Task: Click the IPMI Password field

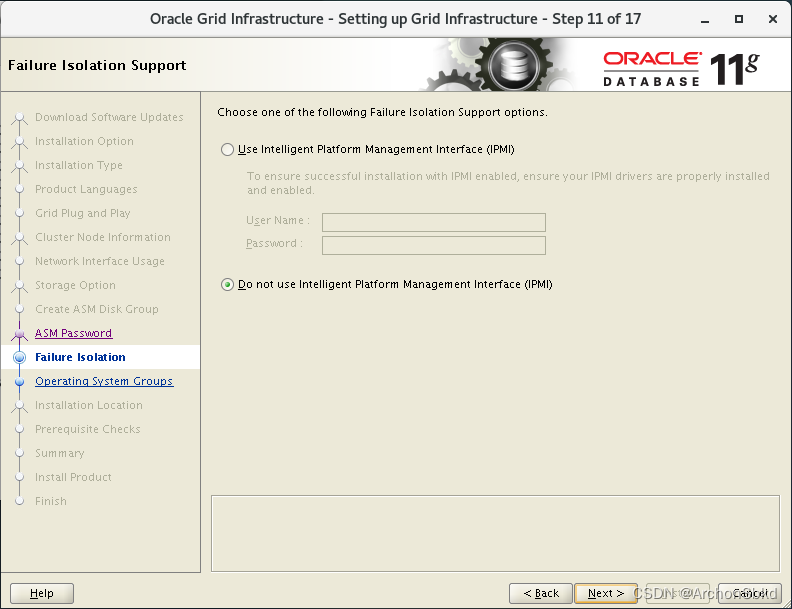Action: pos(434,245)
